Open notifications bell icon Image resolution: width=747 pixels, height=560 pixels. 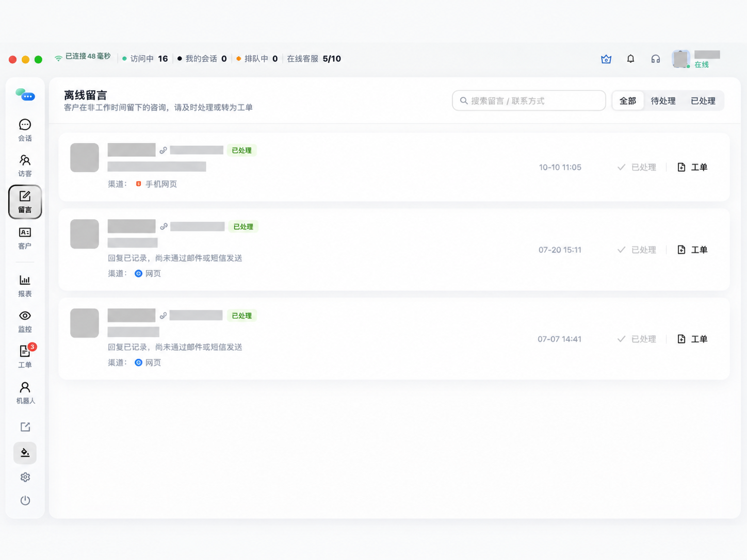[630, 59]
